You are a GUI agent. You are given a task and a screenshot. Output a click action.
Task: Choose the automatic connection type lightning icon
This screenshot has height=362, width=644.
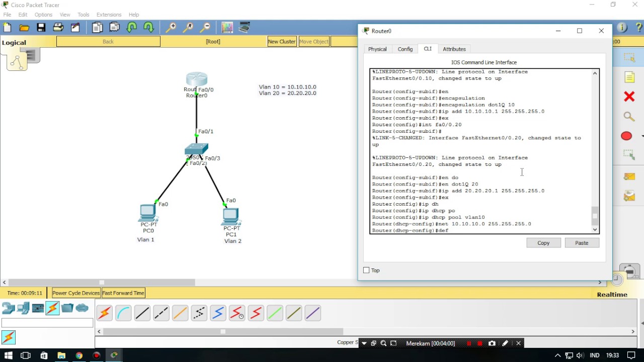pos(105,313)
